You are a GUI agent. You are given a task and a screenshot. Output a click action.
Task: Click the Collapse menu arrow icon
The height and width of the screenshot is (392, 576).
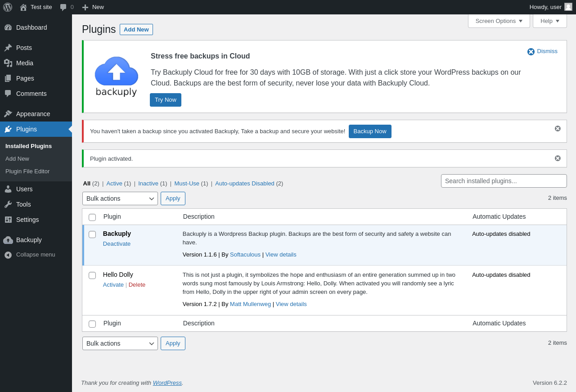tap(8, 255)
